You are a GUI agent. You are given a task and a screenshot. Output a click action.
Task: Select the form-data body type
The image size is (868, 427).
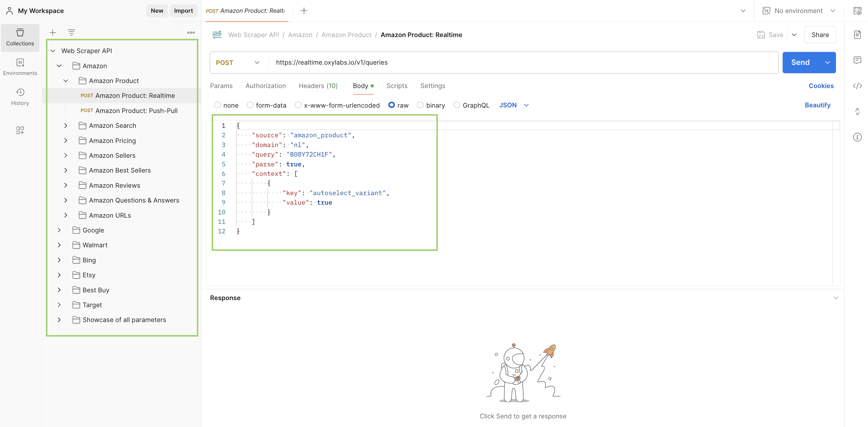pos(250,105)
